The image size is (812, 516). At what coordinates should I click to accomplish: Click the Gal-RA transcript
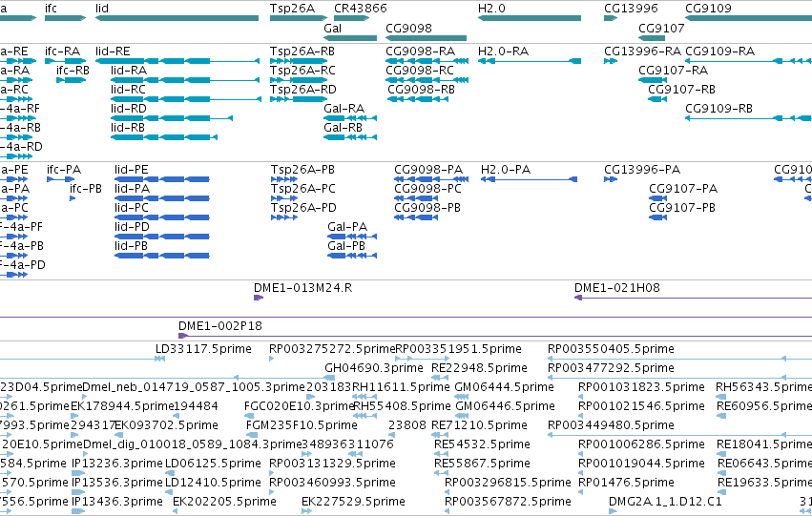(x=350, y=118)
